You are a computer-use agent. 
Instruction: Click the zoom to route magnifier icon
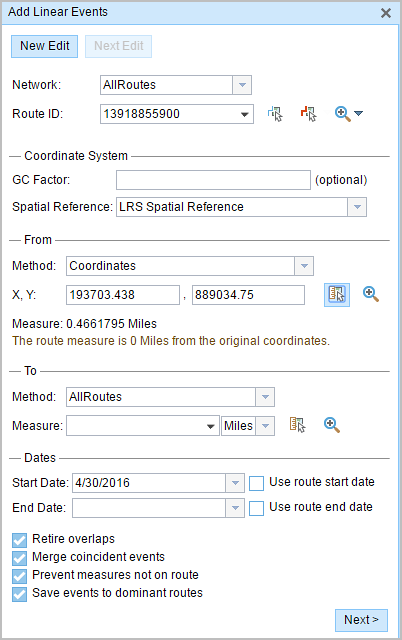tap(342, 114)
